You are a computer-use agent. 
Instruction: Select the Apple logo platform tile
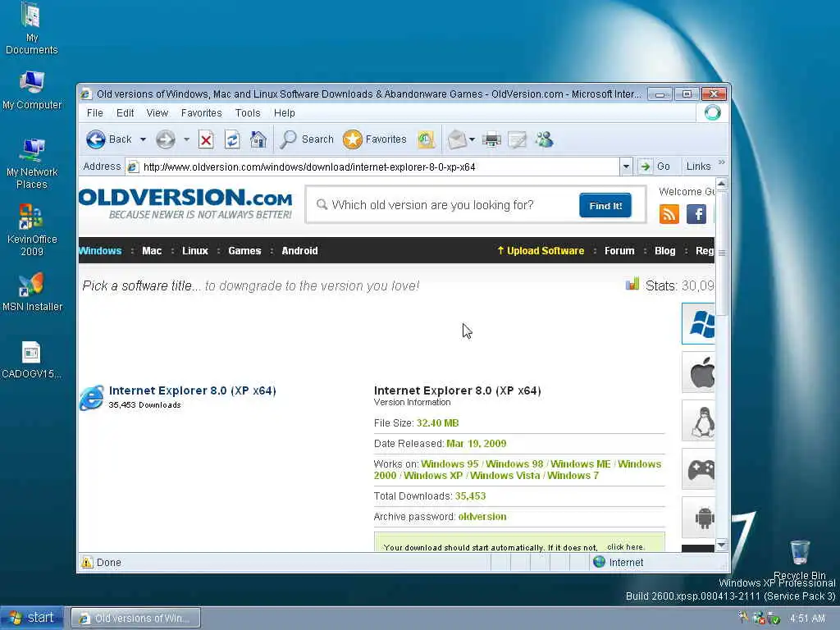[x=699, y=372]
